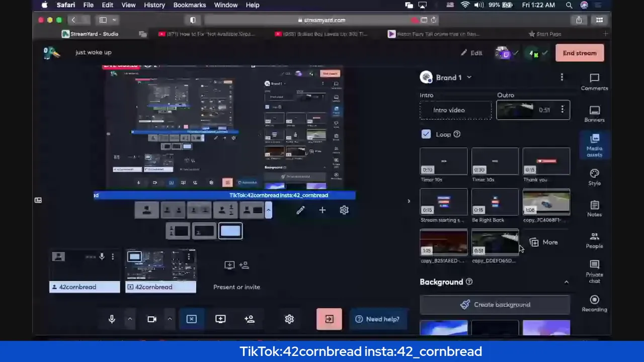This screenshot has width=644, height=362.
Task: Open options menu on 42cornbread camera tile
Action: (113, 256)
